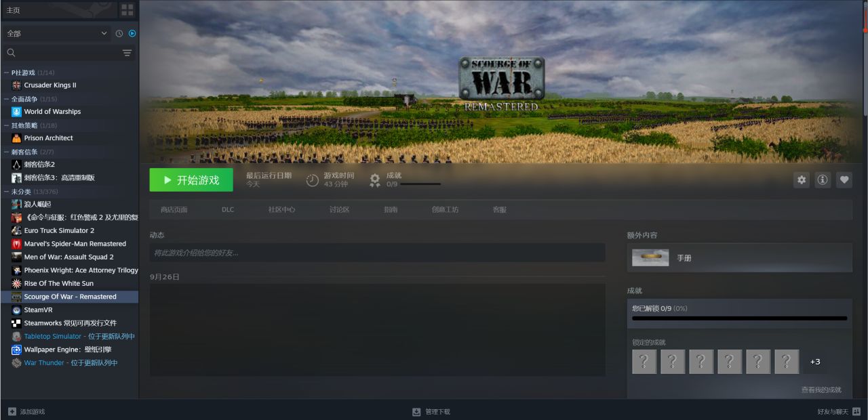Open 管理下载 downloads manager
868x420 pixels.
431,412
